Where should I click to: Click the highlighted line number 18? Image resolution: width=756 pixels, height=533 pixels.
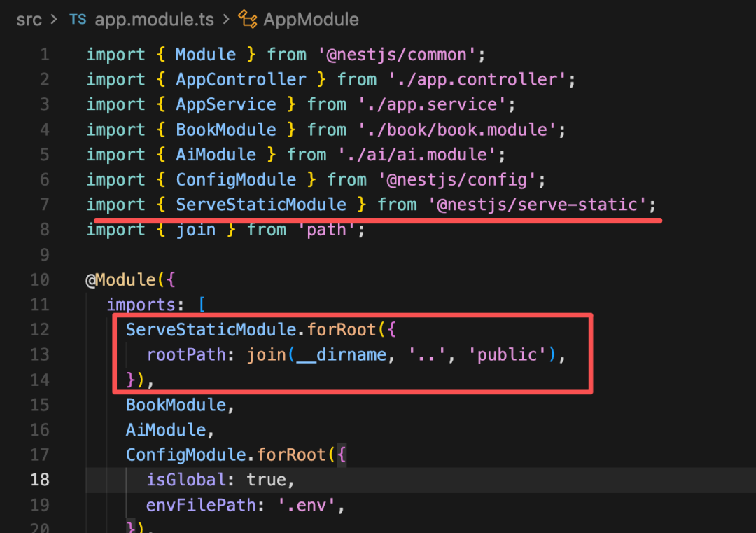(39, 480)
